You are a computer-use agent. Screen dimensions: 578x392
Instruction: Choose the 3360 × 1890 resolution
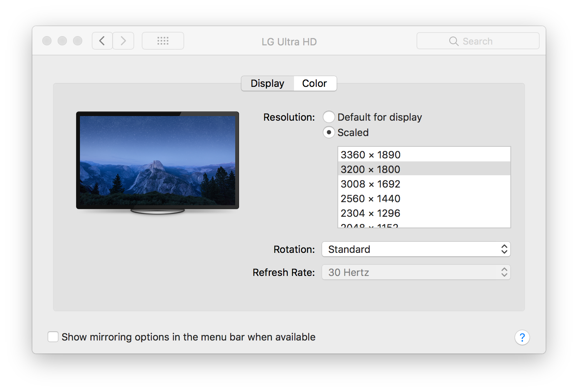(424, 154)
